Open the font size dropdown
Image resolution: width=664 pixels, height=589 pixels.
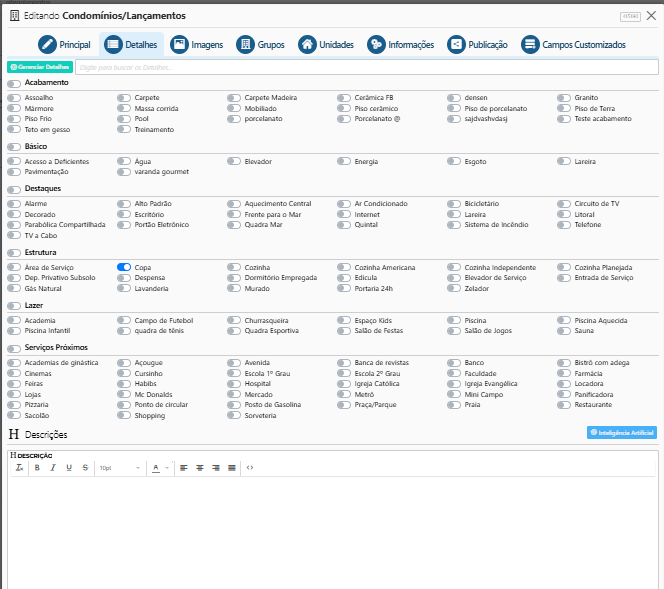pos(119,467)
